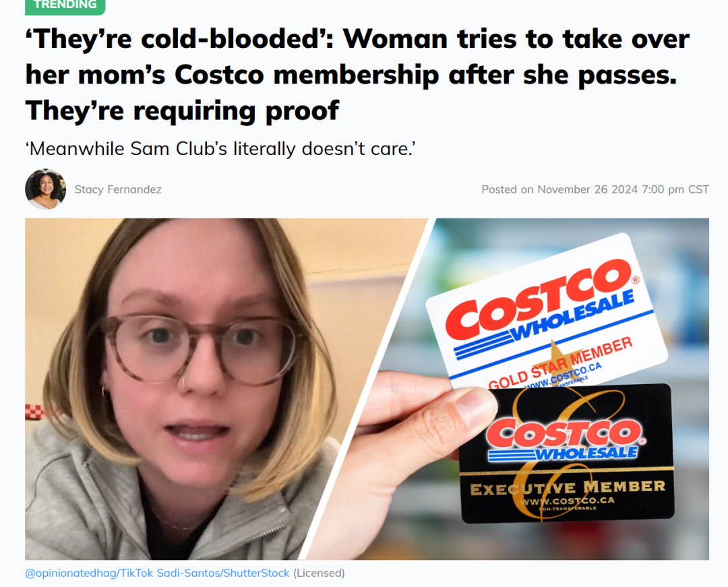Open the Sadi-Santos/ShutterStock credit link

coord(223,573)
